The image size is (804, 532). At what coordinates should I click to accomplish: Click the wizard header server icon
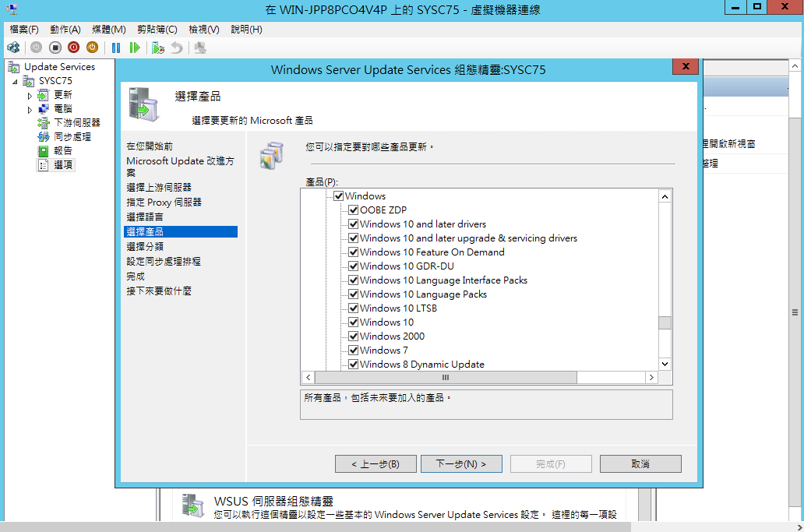pyautogui.click(x=143, y=104)
